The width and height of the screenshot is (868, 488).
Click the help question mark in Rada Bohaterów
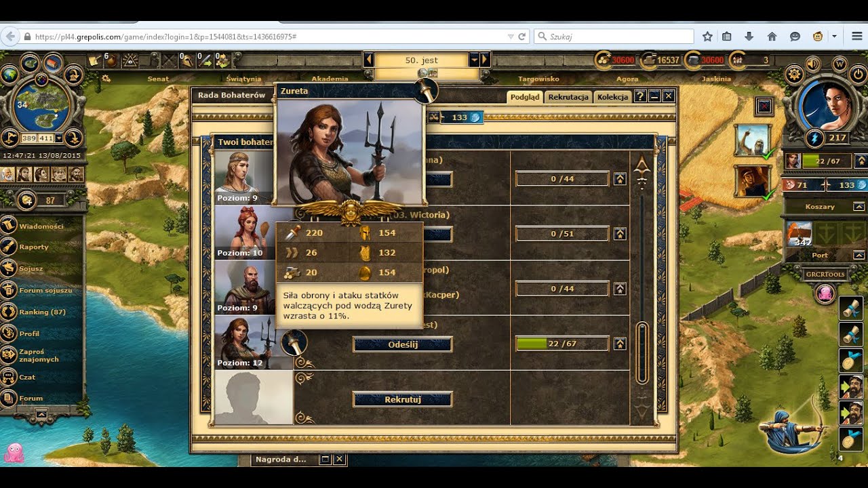pos(639,96)
